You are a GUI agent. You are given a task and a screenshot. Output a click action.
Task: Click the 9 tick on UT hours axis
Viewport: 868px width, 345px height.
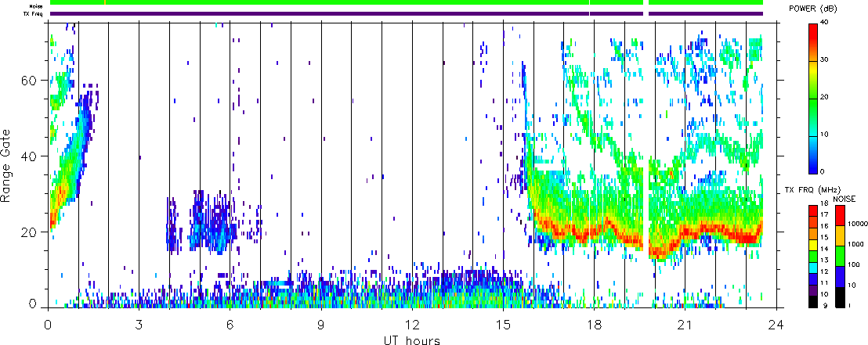point(321,324)
